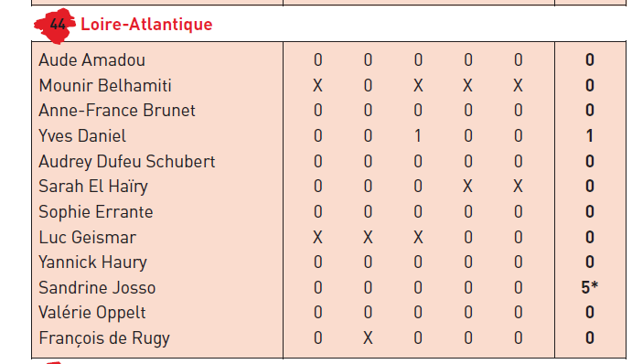The image size is (632, 364).
Task: Click the name Sophie Errante
Action: tap(96, 212)
